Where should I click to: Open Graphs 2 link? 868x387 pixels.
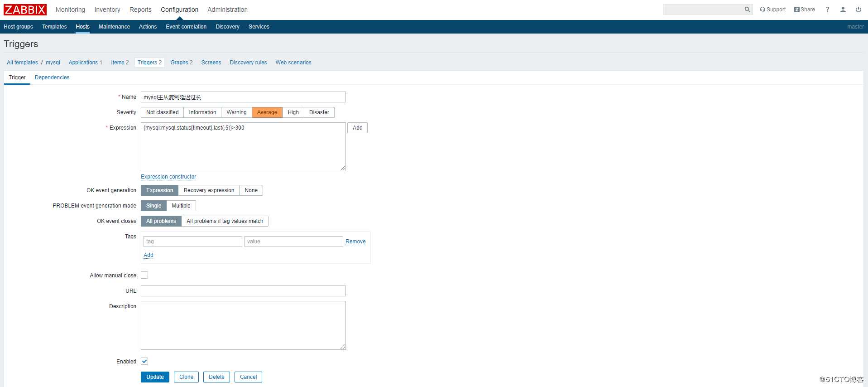pyautogui.click(x=182, y=63)
